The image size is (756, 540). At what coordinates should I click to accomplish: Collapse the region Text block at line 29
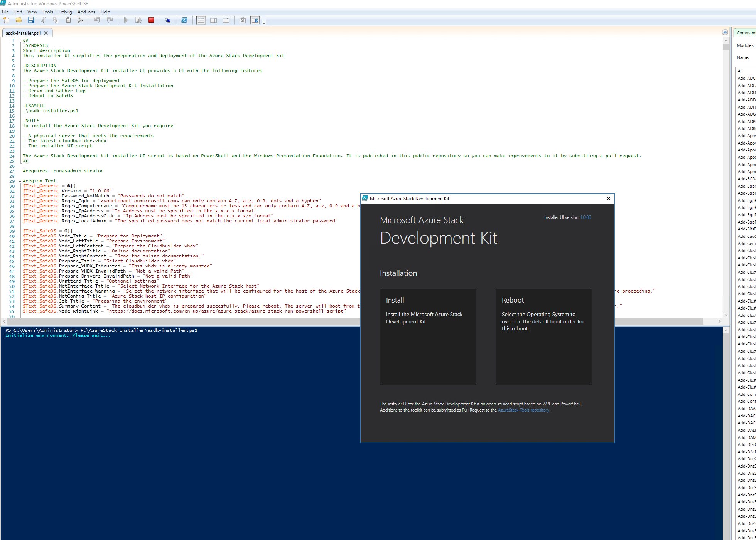[20, 181]
